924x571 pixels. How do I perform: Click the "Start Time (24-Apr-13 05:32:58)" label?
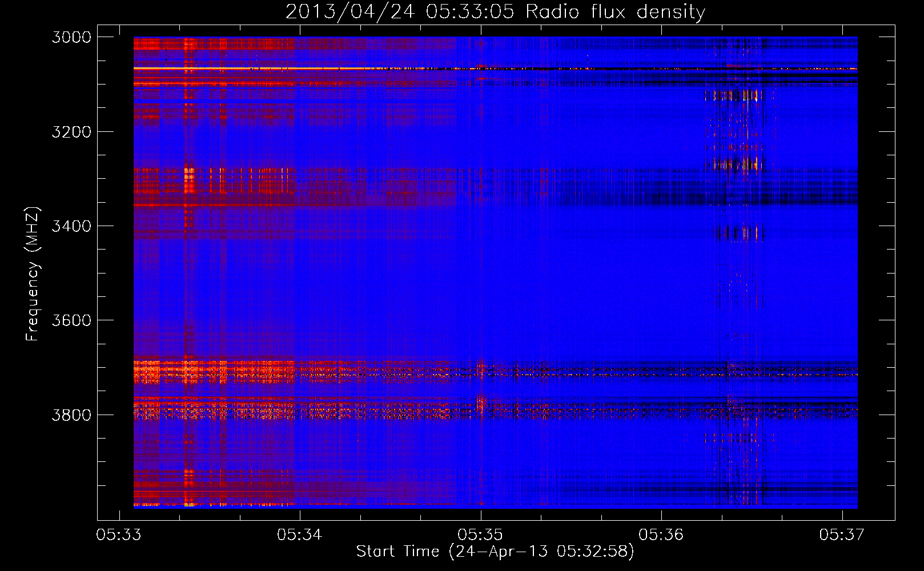495,552
